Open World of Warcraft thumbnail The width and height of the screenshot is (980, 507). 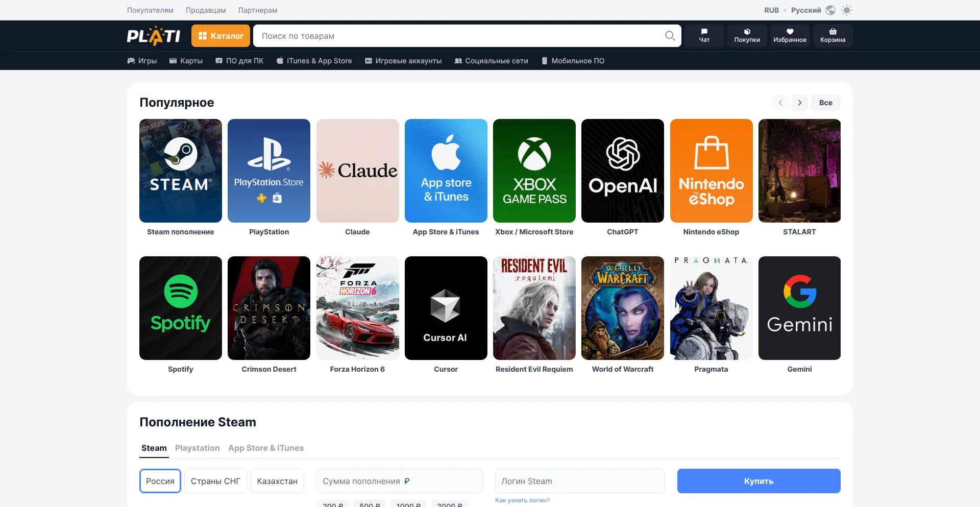pyautogui.click(x=623, y=308)
